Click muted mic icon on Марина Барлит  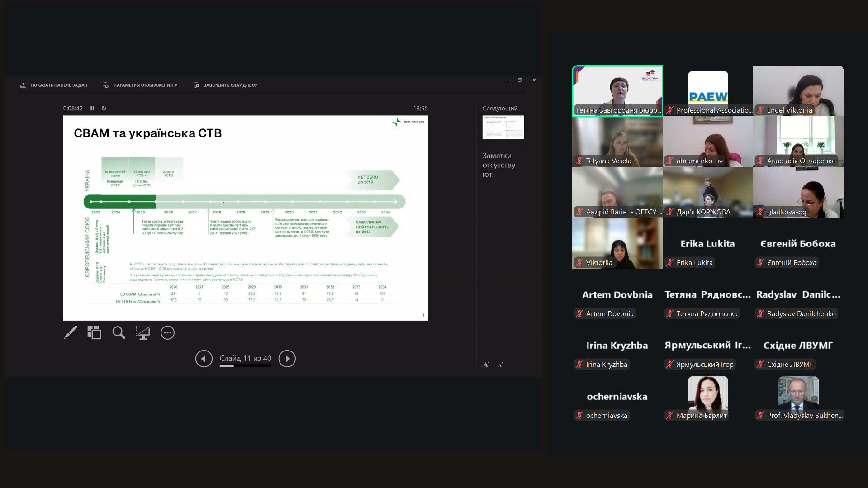tap(670, 416)
